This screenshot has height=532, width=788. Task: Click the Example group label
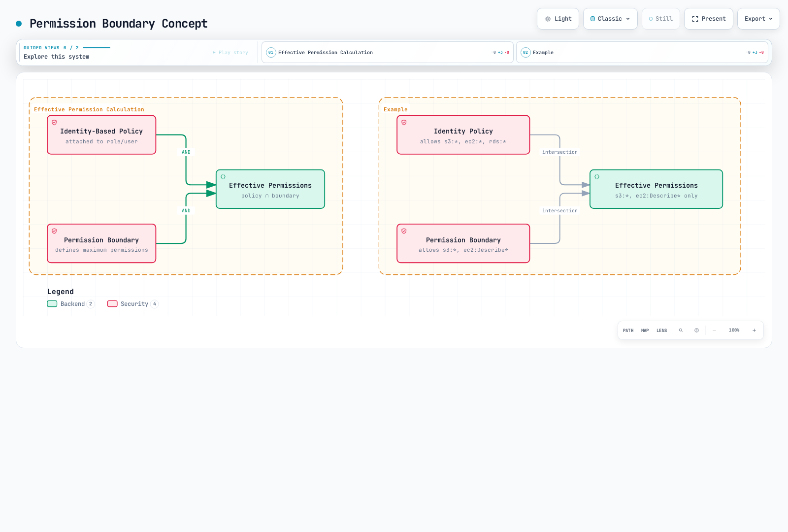(x=395, y=109)
